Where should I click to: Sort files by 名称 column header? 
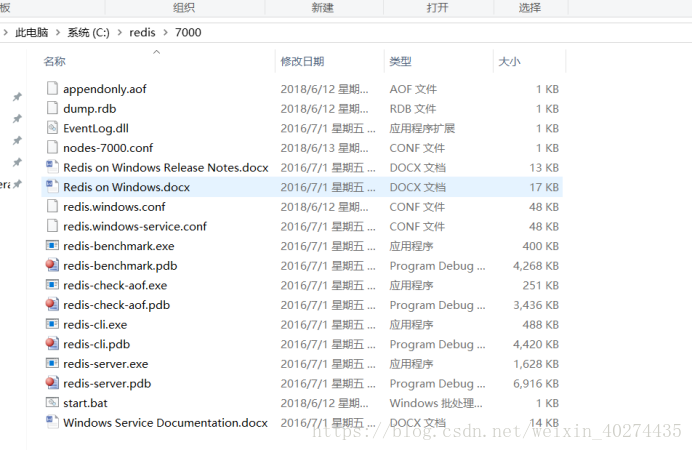click(54, 61)
